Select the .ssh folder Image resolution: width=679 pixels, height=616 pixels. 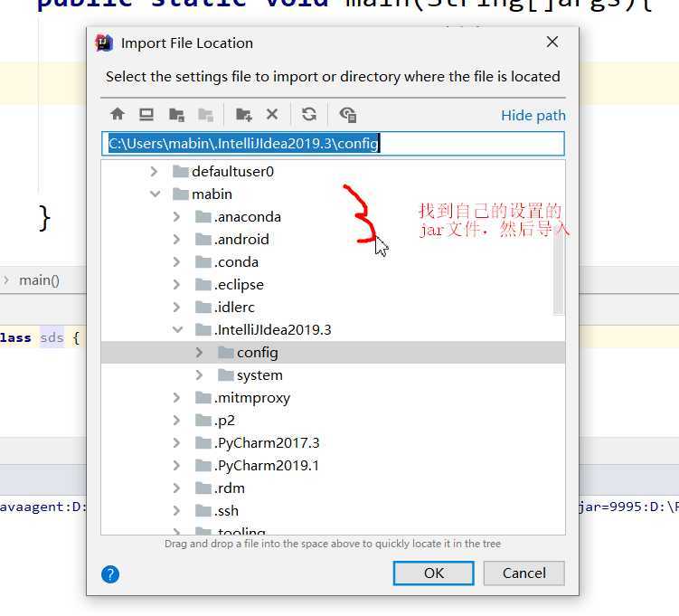pos(333,511)
